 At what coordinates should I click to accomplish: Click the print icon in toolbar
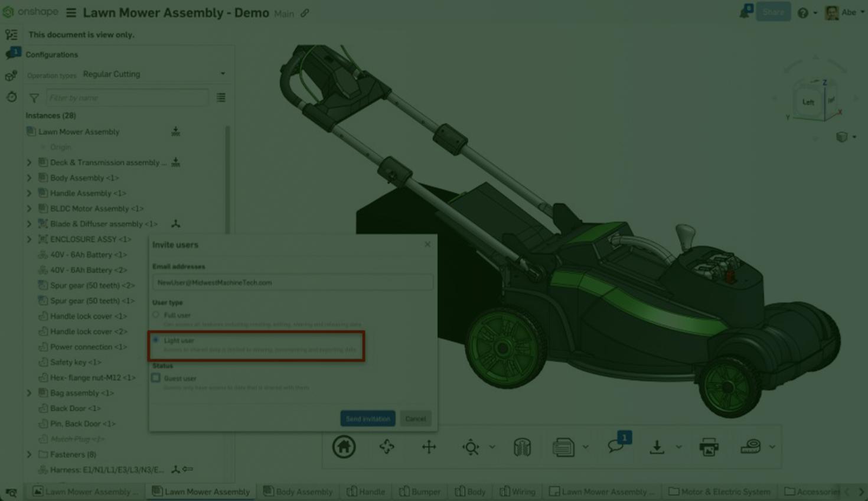[x=709, y=447]
